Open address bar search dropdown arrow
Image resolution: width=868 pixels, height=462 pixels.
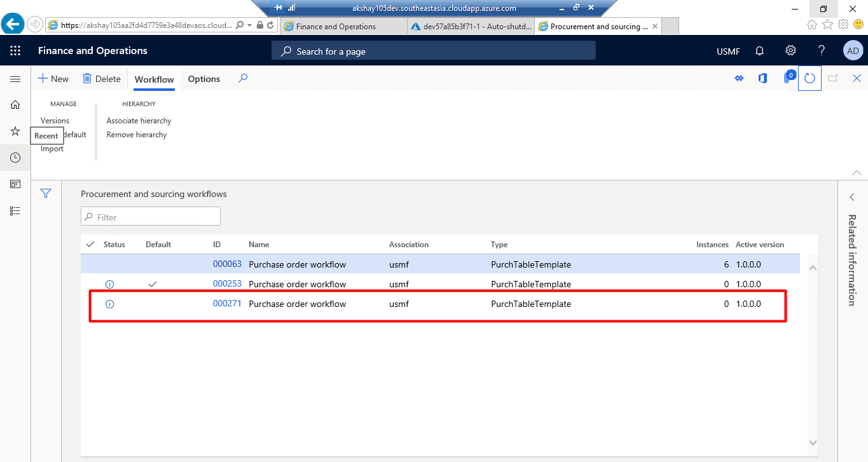(x=249, y=25)
